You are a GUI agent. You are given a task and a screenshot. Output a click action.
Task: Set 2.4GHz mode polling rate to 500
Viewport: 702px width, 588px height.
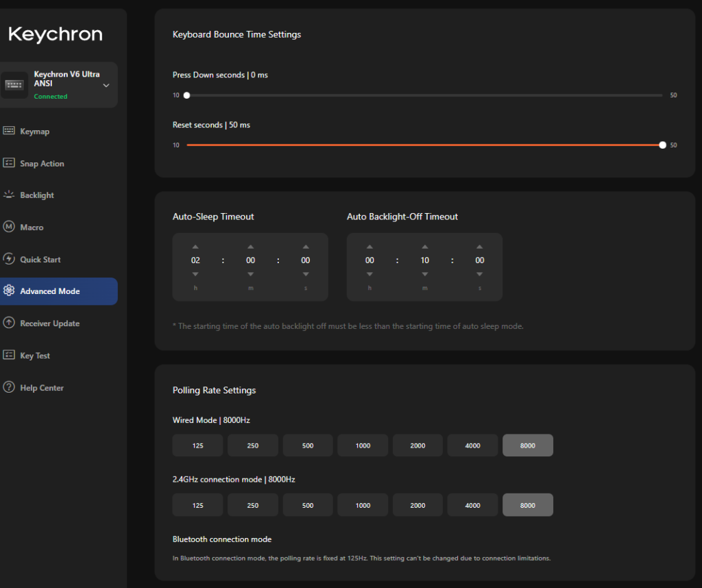coord(308,505)
